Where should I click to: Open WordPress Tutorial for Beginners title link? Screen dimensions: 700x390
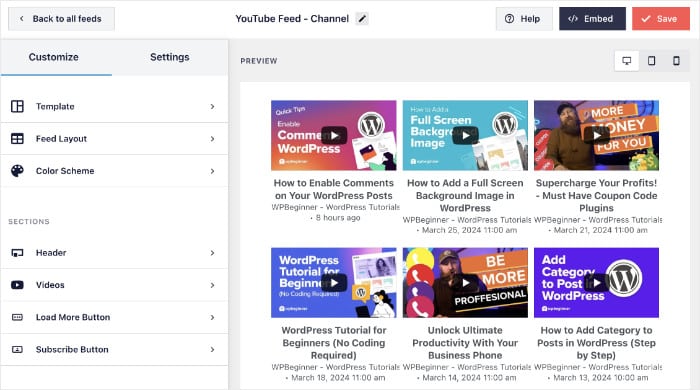pyautogui.click(x=334, y=343)
